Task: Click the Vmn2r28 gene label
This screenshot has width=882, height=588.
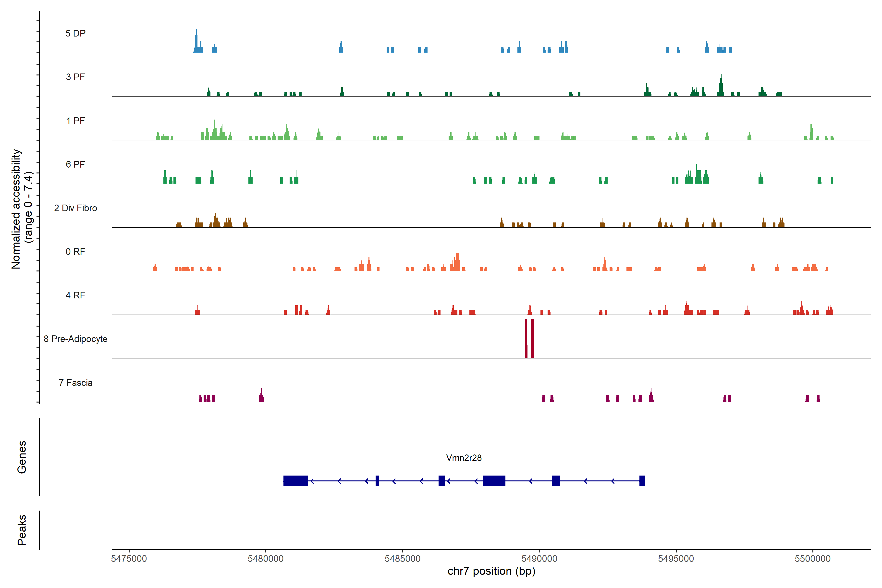Action: pos(464,457)
